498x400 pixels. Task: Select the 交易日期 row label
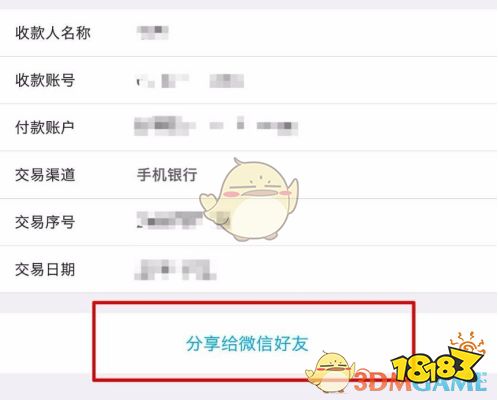(45, 269)
